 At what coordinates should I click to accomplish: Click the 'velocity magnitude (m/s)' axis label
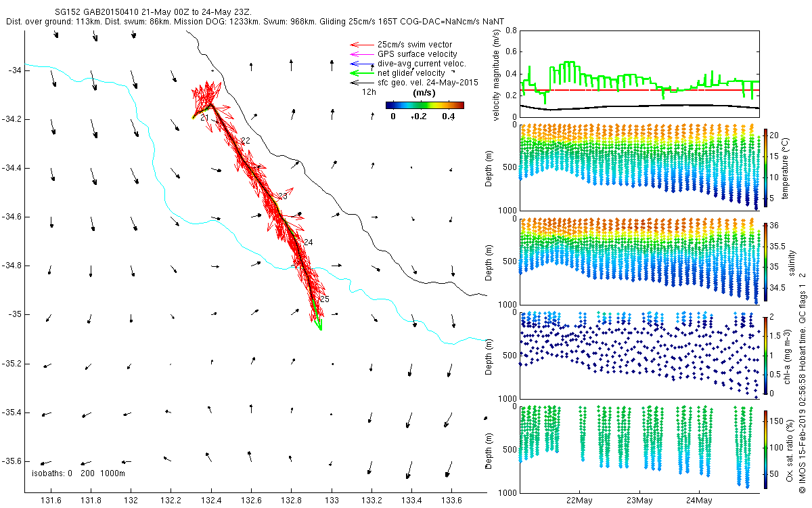(497, 75)
